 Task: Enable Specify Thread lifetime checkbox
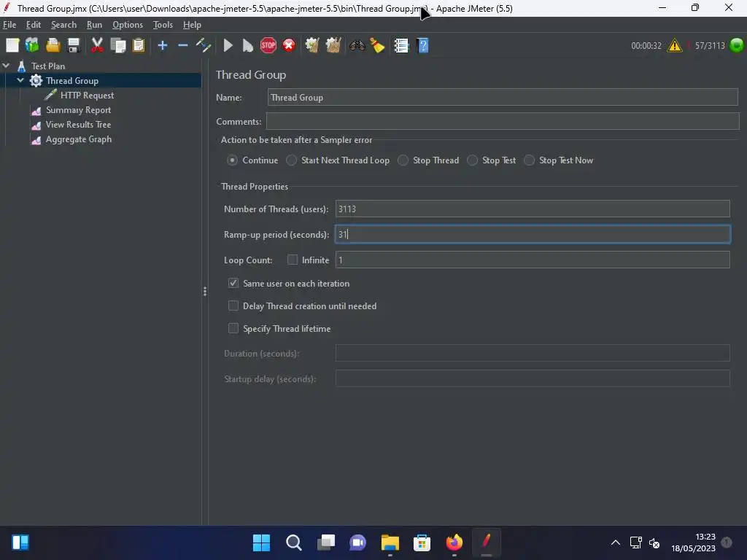(233, 328)
